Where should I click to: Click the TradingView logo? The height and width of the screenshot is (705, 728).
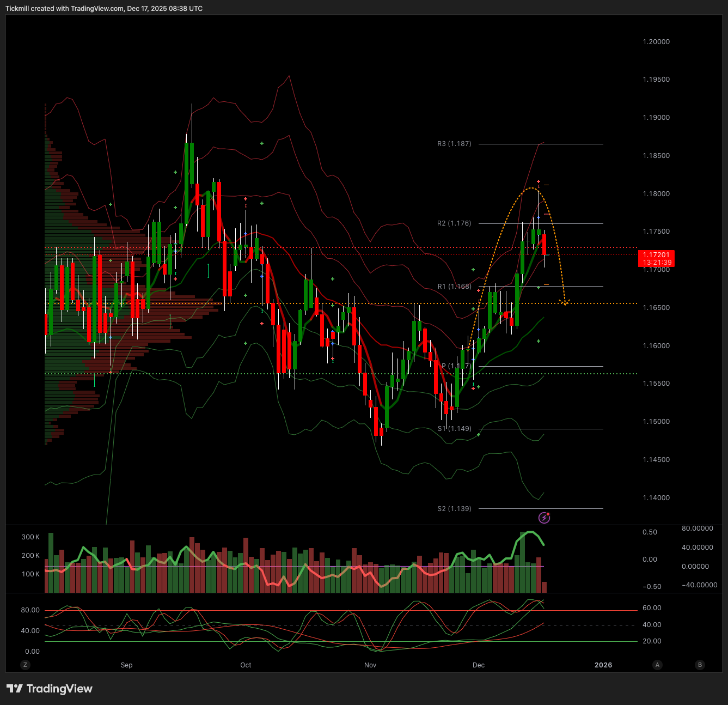[50, 689]
